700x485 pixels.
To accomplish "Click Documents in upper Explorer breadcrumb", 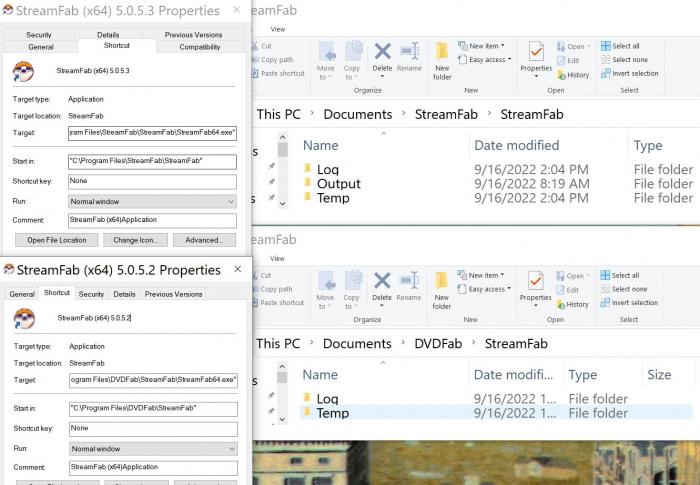I will click(358, 114).
